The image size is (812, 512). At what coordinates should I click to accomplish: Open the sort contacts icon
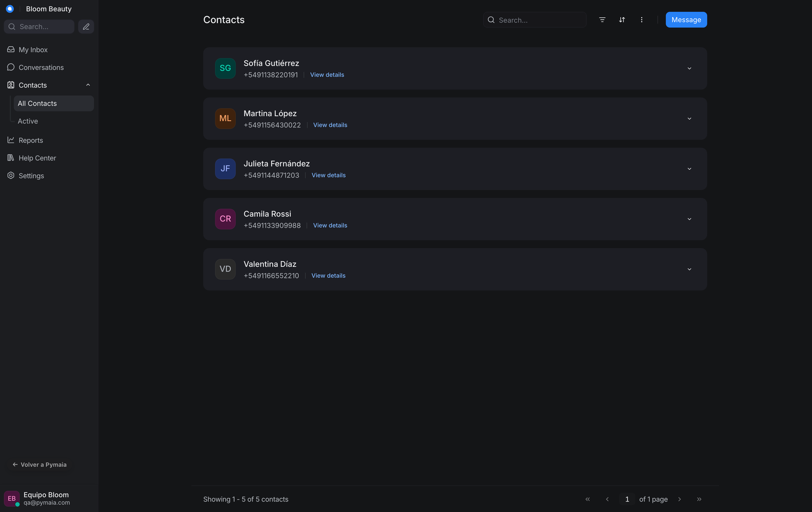pyautogui.click(x=622, y=20)
